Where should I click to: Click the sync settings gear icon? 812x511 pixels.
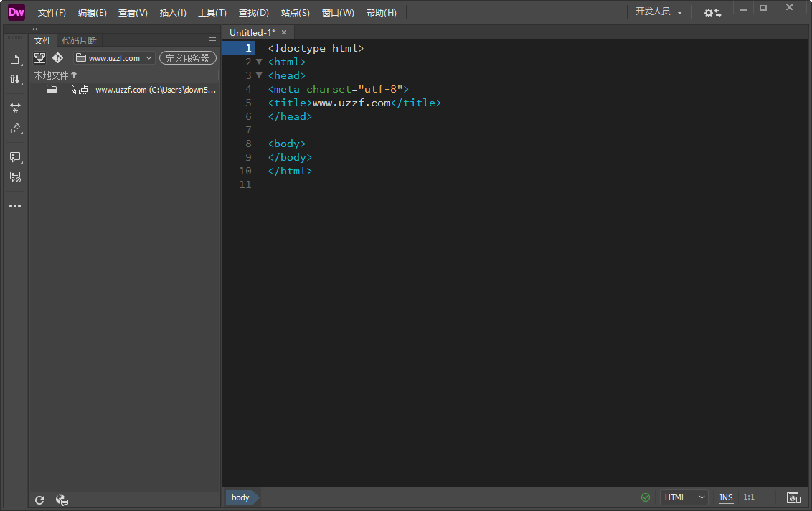point(712,12)
